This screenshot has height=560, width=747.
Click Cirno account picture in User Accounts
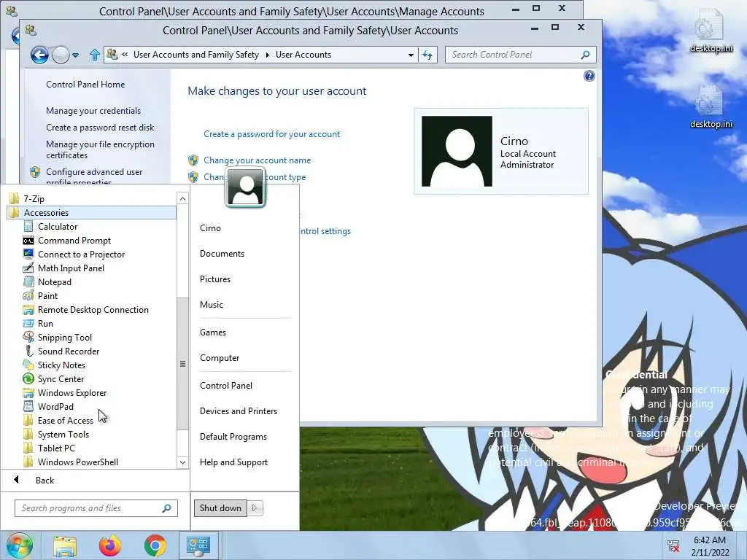click(x=457, y=151)
